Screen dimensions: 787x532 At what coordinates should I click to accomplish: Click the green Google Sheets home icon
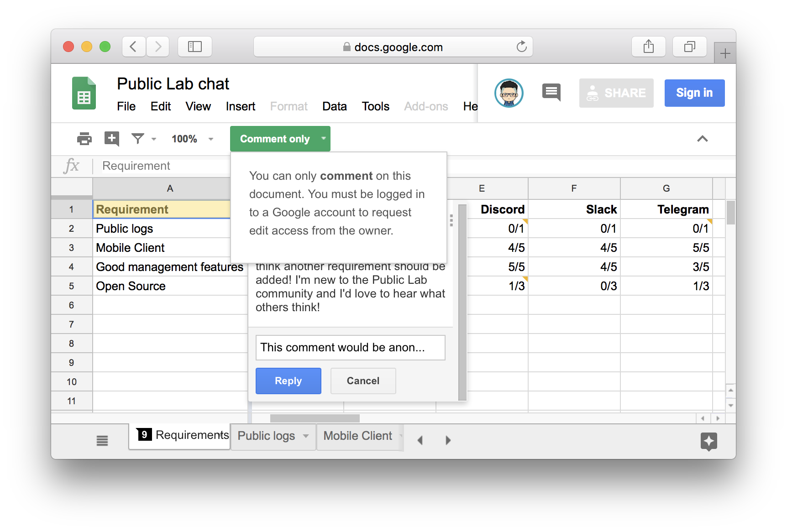tap(84, 93)
